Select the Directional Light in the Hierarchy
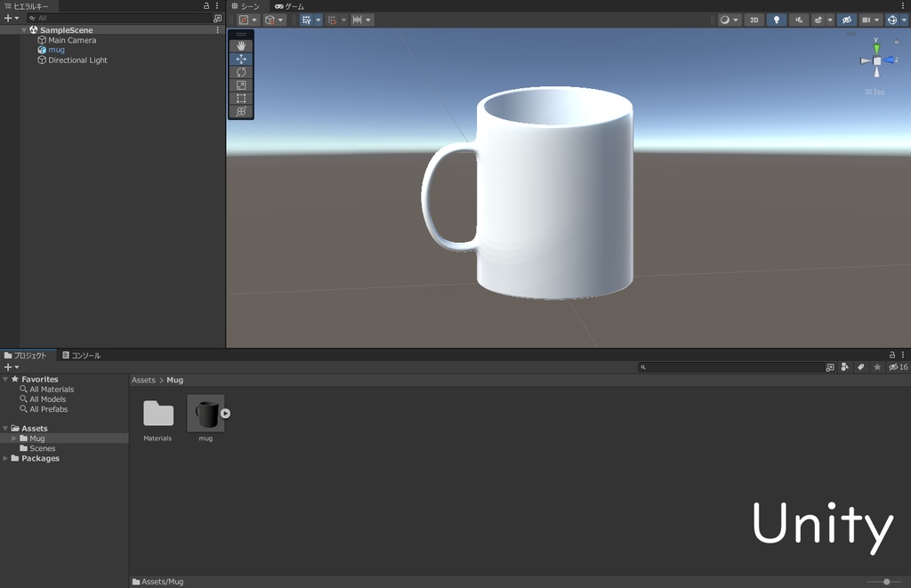This screenshot has height=588, width=911. click(x=80, y=60)
